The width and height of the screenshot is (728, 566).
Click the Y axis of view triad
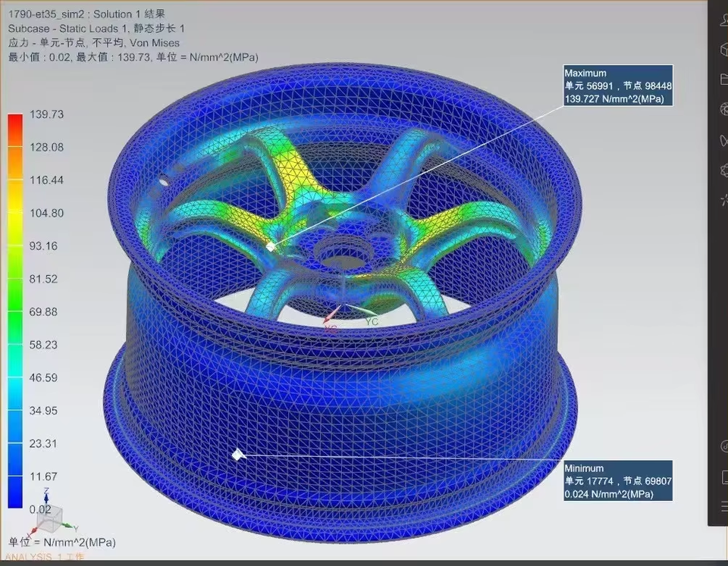(71, 527)
